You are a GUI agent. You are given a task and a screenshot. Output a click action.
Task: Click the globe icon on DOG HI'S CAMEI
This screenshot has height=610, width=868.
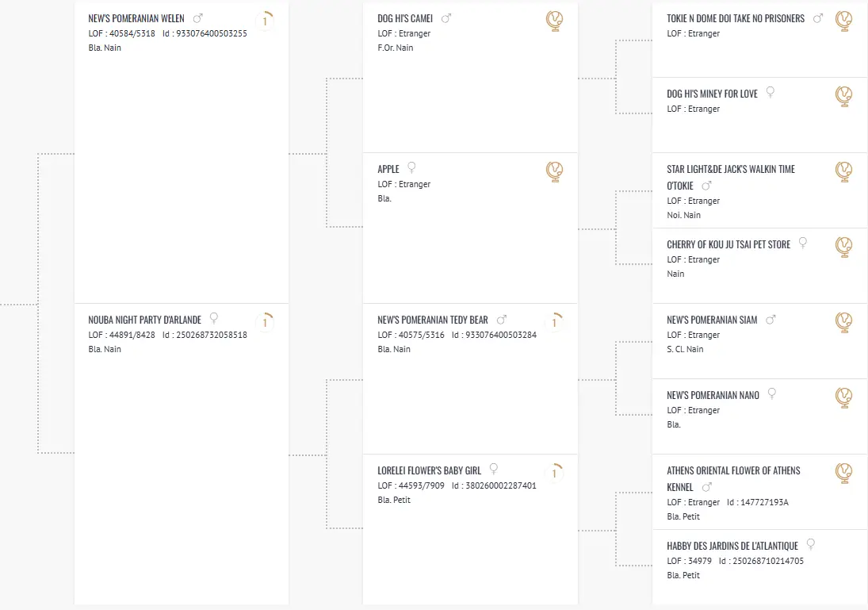tap(554, 21)
